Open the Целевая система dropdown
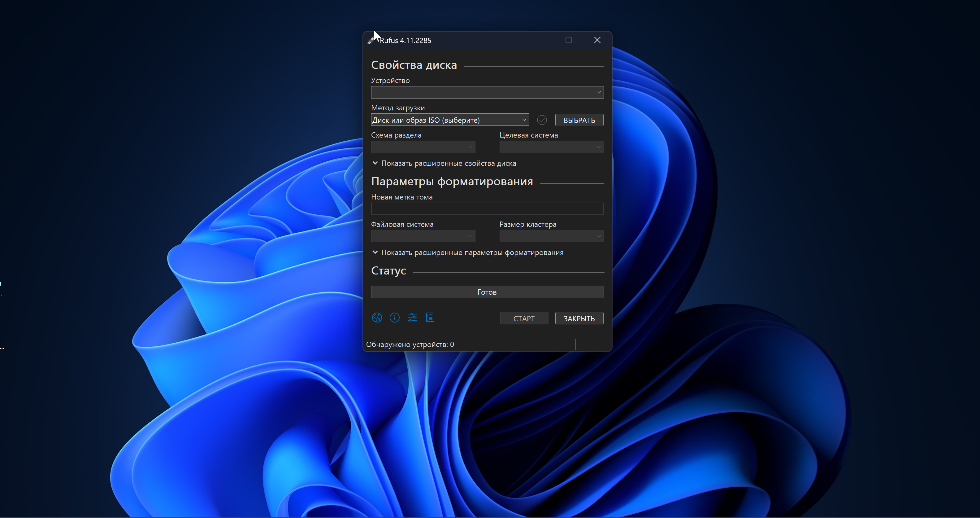This screenshot has width=980, height=518. point(551,147)
